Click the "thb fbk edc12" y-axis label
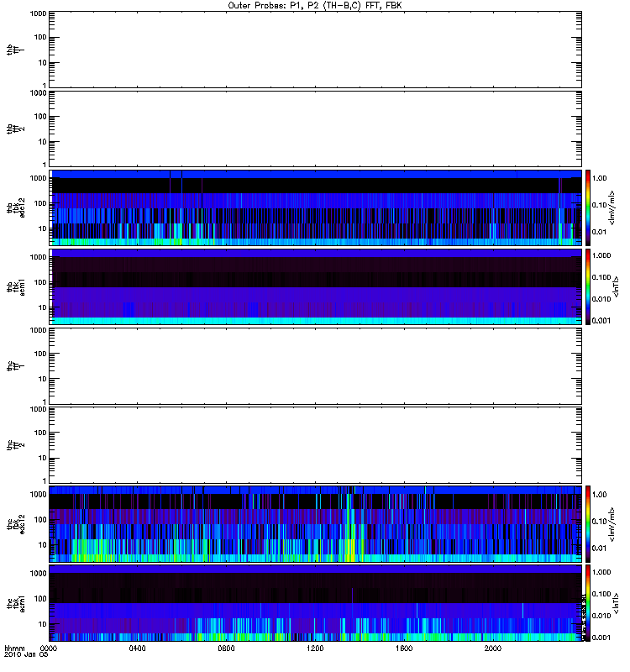Screen dimensions: 630x672 (x=16, y=207)
